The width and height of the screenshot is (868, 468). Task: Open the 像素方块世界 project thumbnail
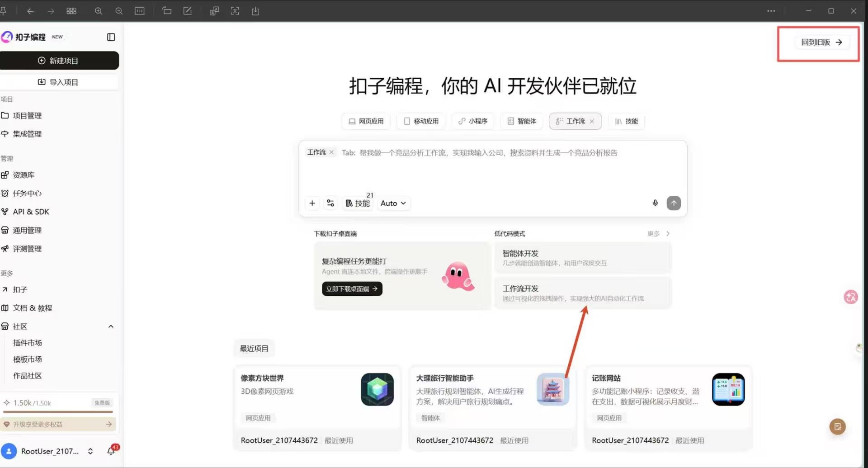click(x=377, y=389)
